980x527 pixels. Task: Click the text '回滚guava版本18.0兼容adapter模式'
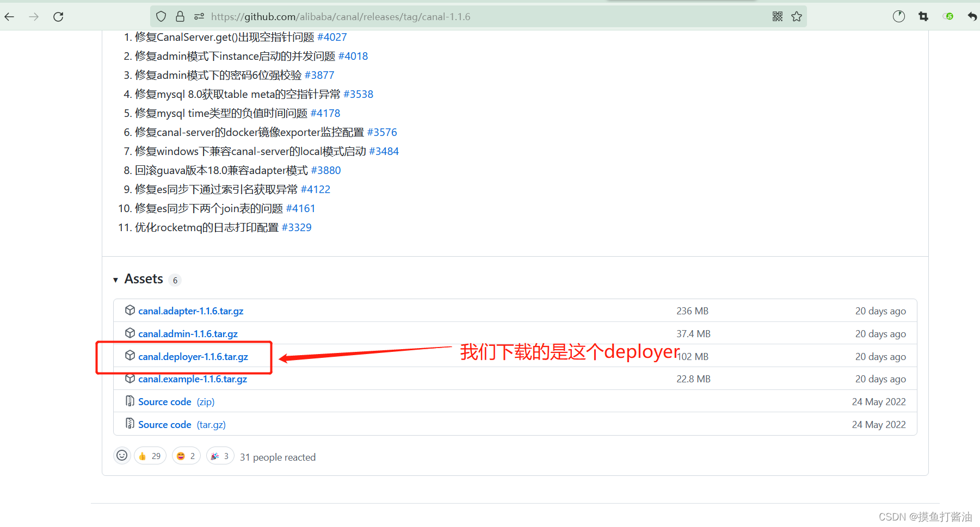[x=221, y=170]
